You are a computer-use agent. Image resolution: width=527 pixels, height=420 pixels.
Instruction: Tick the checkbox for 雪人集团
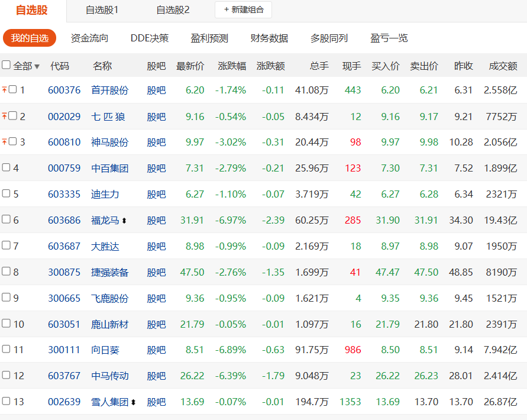6,401
